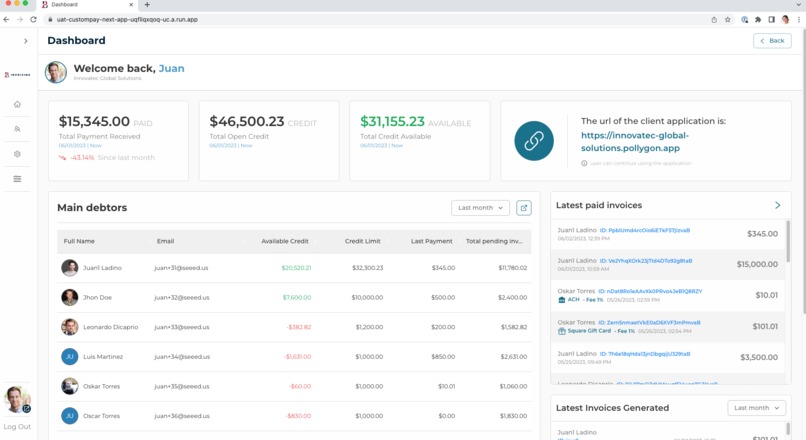Image resolution: width=806 pixels, height=440 pixels.
Task: Click the Email column header
Action: pyautogui.click(x=166, y=241)
